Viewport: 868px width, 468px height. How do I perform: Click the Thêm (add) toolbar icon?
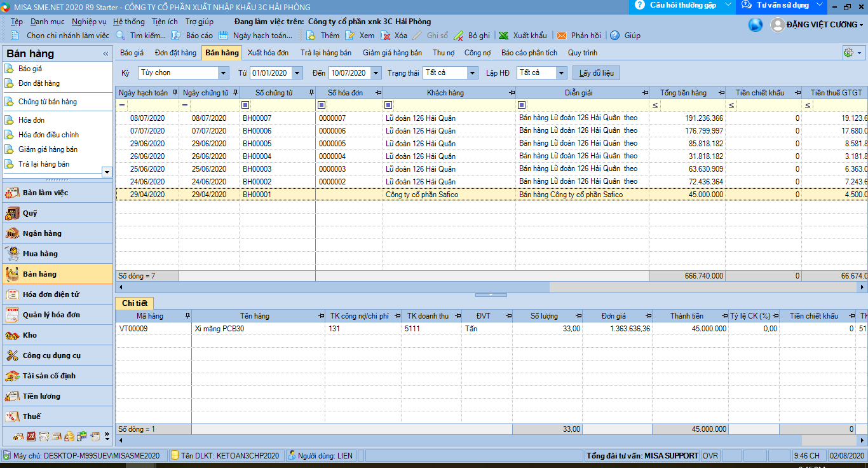[x=311, y=36]
